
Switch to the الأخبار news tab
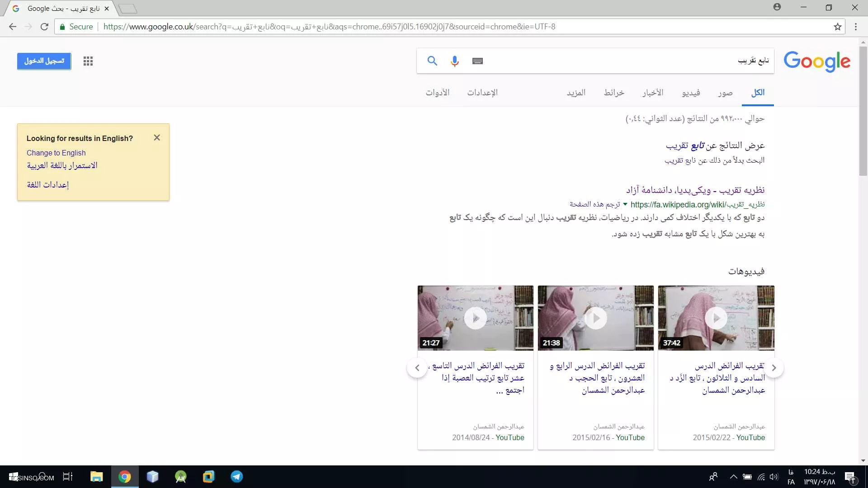(x=653, y=93)
